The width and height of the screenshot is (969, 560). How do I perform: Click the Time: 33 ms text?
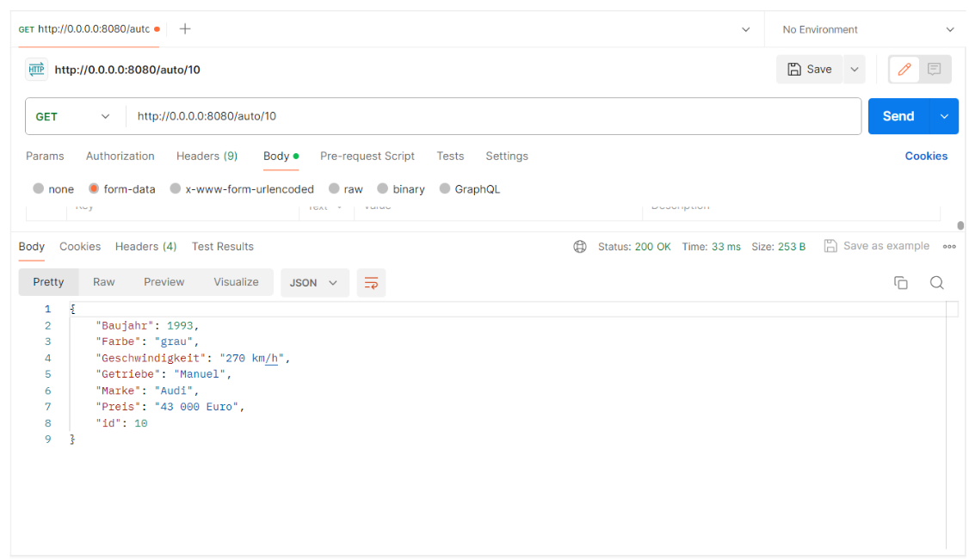[x=712, y=247]
